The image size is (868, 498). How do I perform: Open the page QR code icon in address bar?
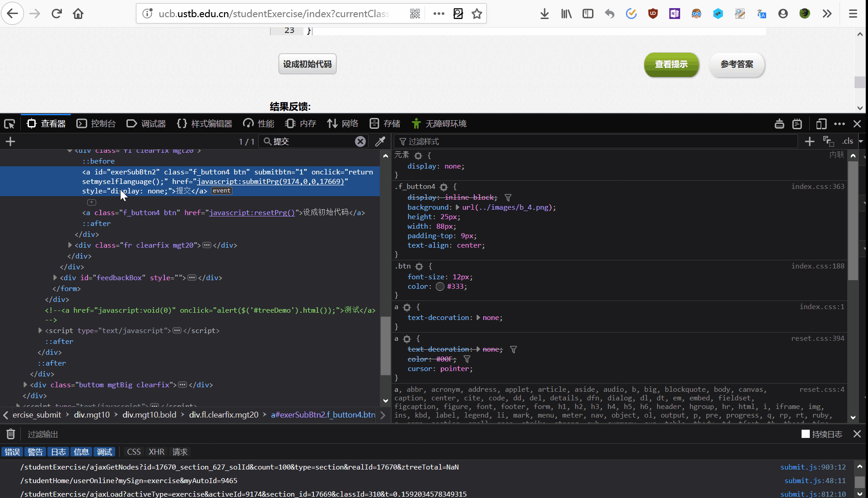click(x=415, y=14)
